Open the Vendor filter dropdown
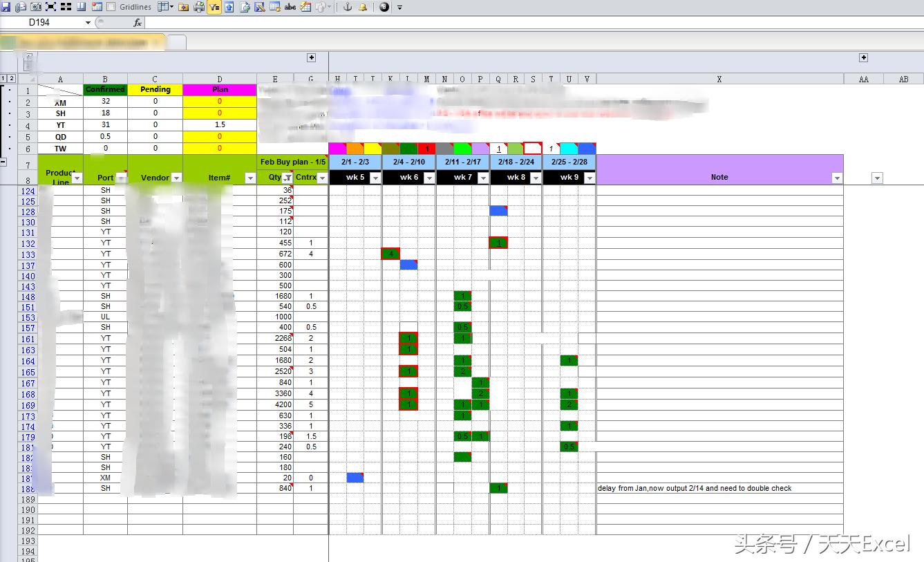The height and width of the screenshot is (562, 924). click(176, 178)
